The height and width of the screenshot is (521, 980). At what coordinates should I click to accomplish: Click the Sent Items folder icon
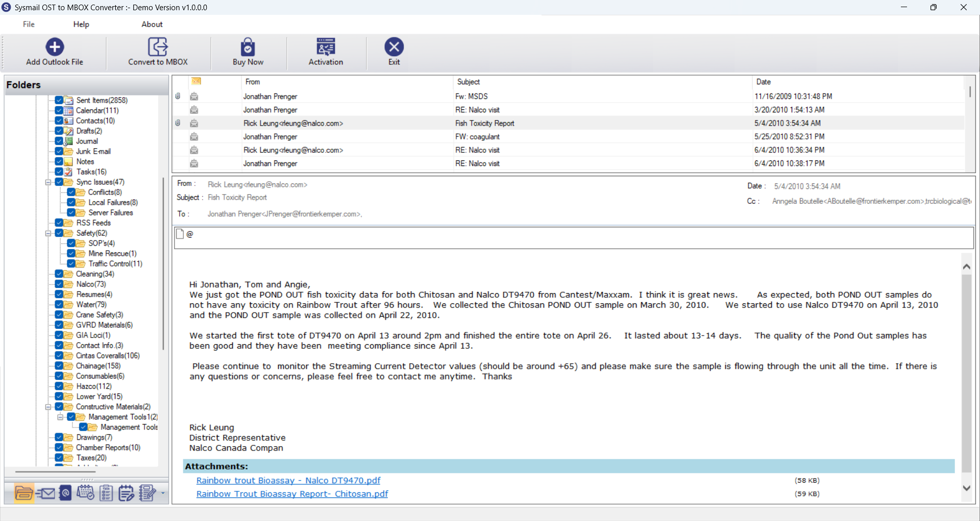68,100
